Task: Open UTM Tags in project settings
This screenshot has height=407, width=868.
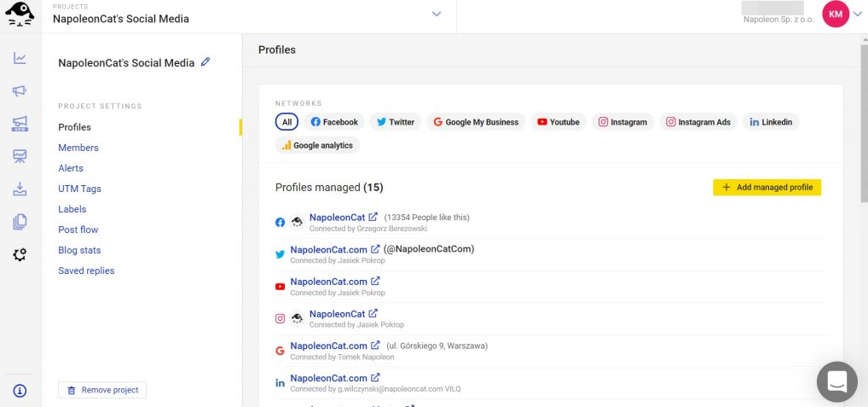Action: (x=79, y=189)
